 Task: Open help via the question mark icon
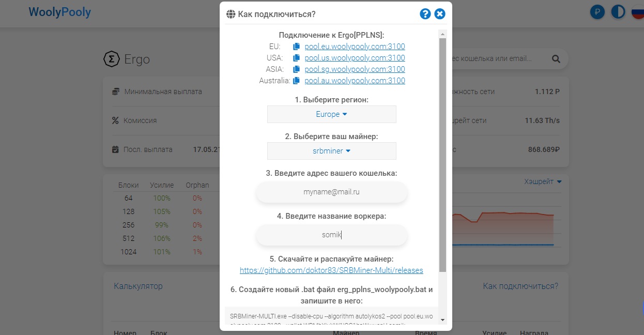click(x=425, y=14)
